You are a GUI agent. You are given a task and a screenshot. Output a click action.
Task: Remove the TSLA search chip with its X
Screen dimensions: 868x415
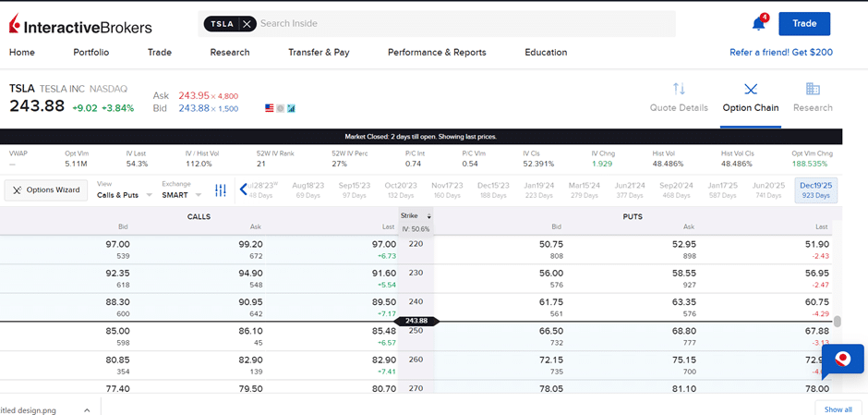[x=247, y=24]
